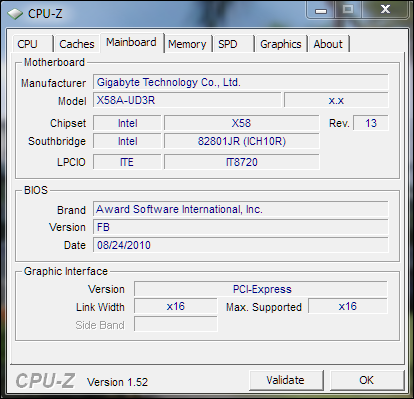Click the Validate button

pyautogui.click(x=286, y=380)
